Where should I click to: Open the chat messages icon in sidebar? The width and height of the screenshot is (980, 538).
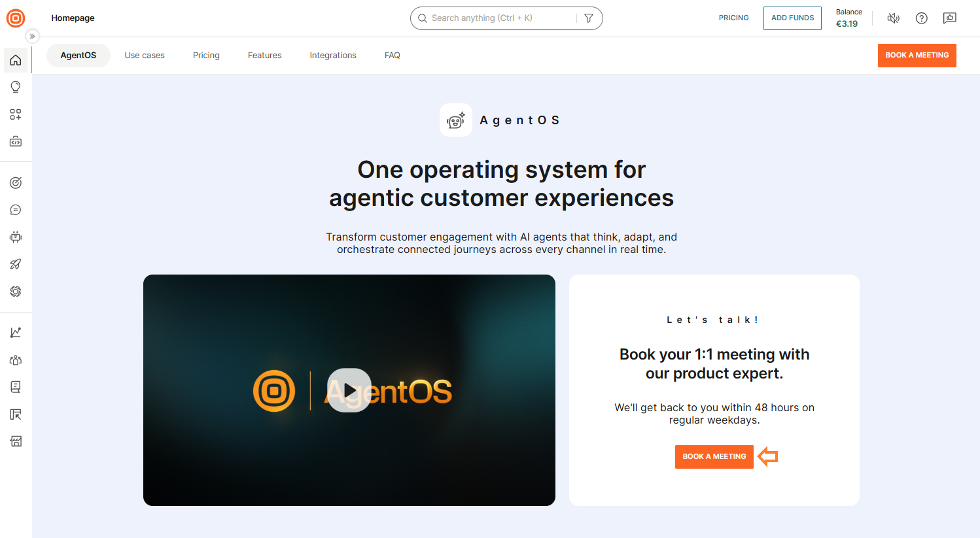pyautogui.click(x=16, y=210)
